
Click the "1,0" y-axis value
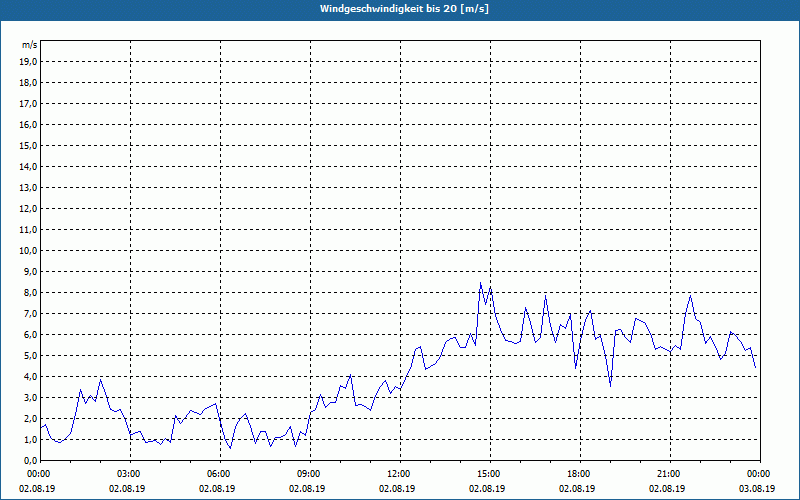[31, 440]
